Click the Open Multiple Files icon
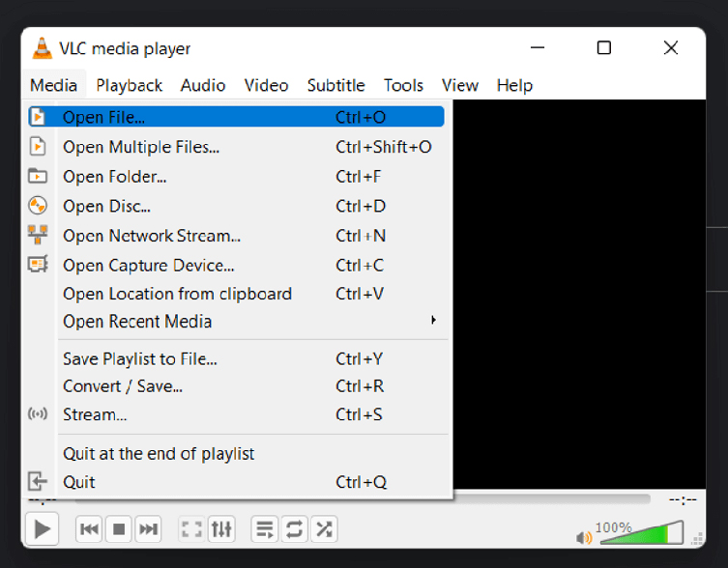The height and width of the screenshot is (568, 728). pyautogui.click(x=38, y=147)
